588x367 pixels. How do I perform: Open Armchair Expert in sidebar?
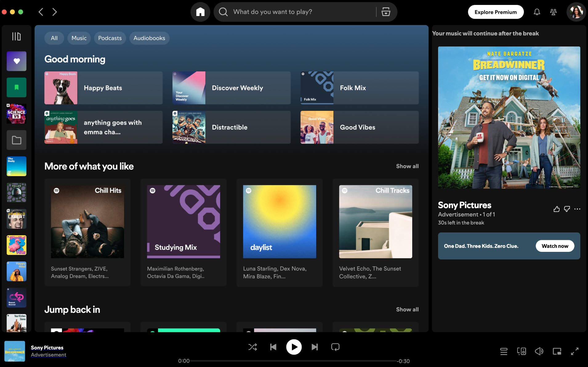[x=17, y=219]
